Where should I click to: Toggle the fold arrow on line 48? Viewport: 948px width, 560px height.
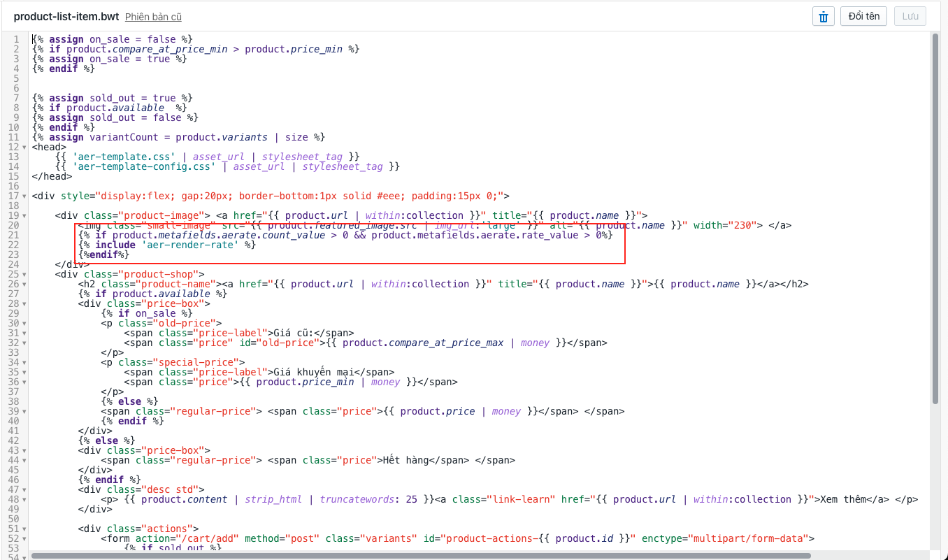26,500
